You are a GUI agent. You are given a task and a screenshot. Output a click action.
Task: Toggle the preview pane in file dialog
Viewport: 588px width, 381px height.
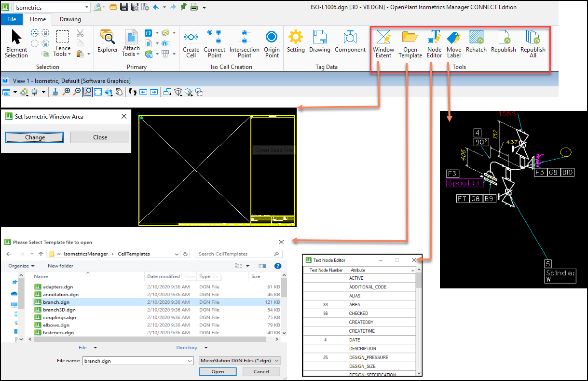(262, 266)
